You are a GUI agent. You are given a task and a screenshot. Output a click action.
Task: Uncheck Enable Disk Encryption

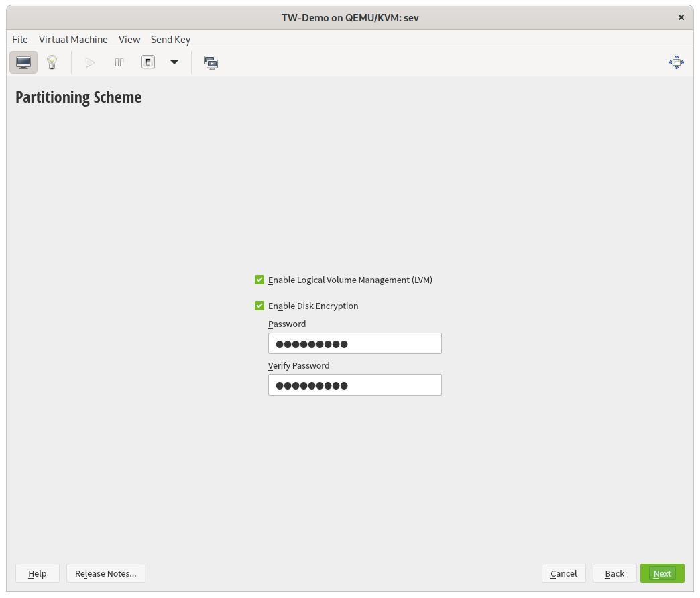(259, 306)
